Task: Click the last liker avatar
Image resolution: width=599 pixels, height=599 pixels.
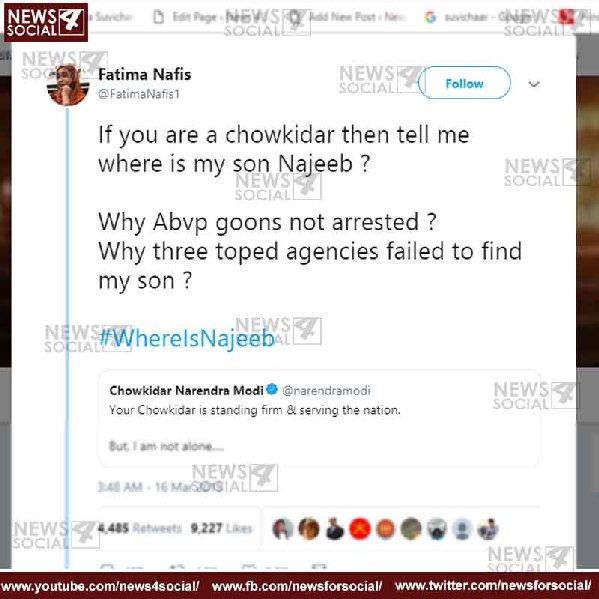Action: point(488,529)
